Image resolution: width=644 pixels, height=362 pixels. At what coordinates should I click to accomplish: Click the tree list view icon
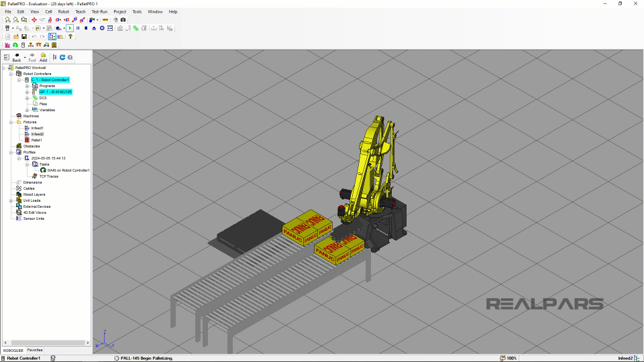[x=54, y=58]
